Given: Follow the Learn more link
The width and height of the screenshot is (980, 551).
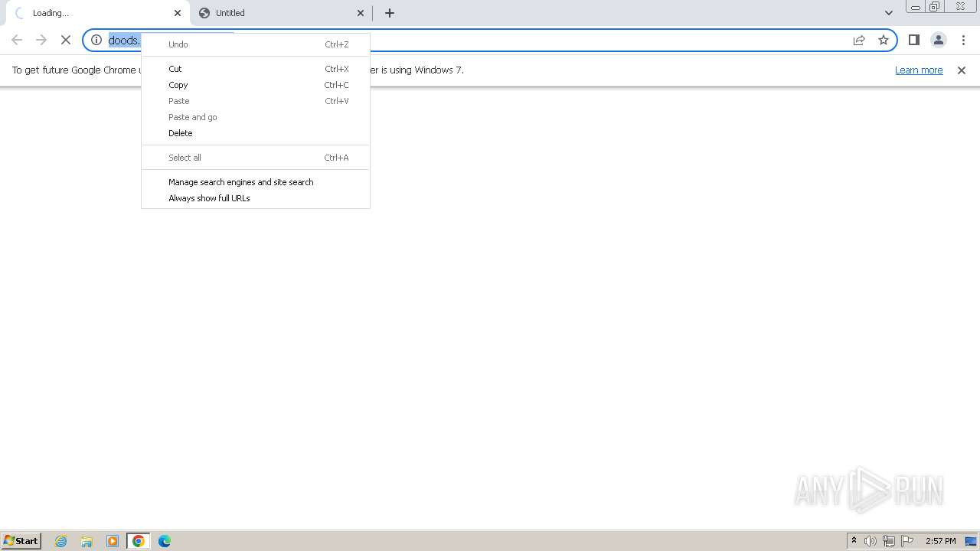Looking at the screenshot, I should click(x=919, y=70).
